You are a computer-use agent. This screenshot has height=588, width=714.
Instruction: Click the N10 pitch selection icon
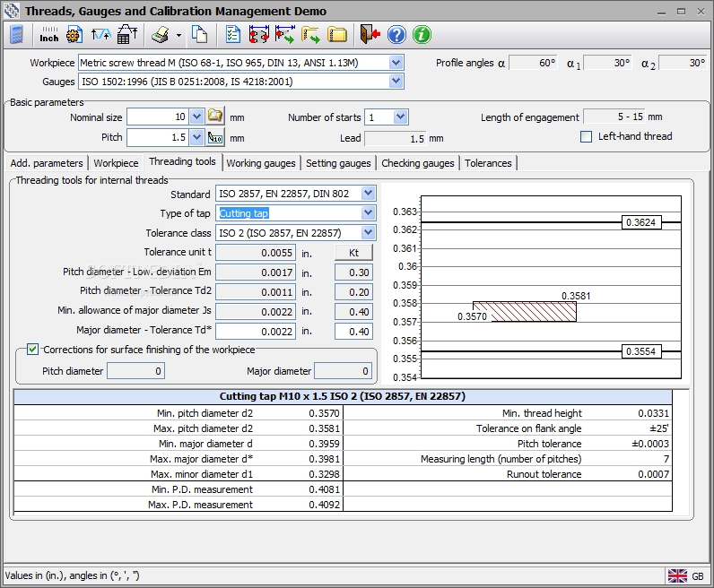215,137
